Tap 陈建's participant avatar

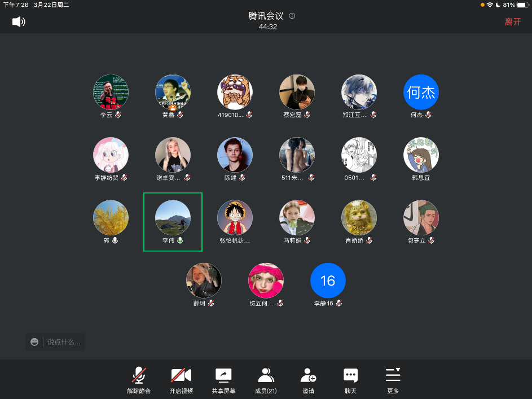(235, 155)
